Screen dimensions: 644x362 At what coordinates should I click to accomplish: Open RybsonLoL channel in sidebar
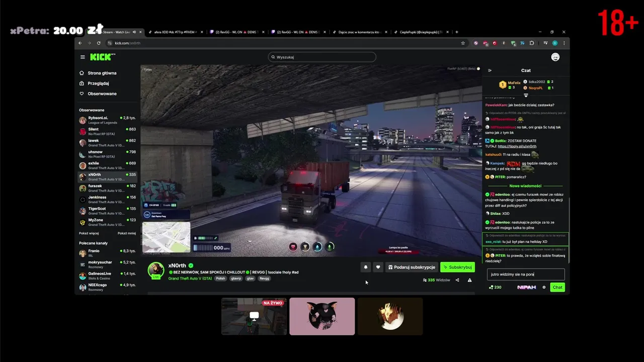107,120
